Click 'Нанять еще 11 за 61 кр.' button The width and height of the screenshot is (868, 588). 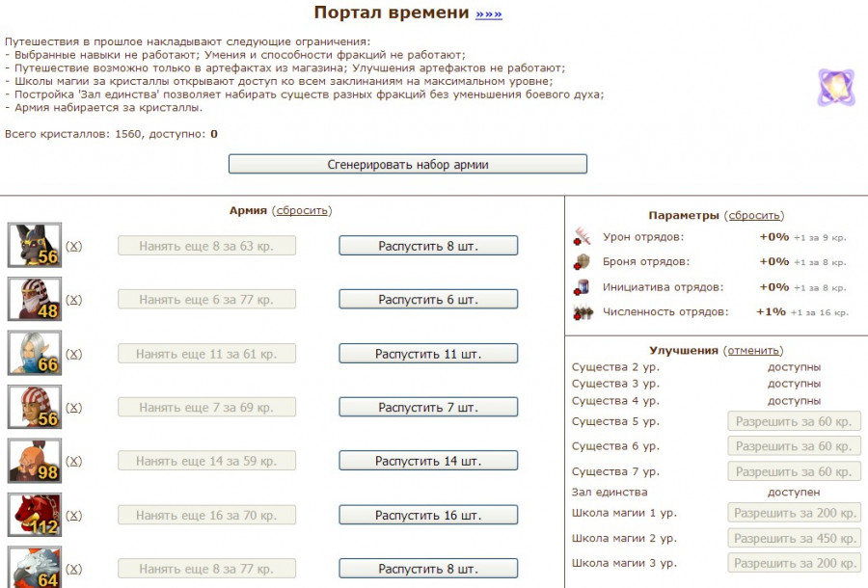tap(206, 354)
